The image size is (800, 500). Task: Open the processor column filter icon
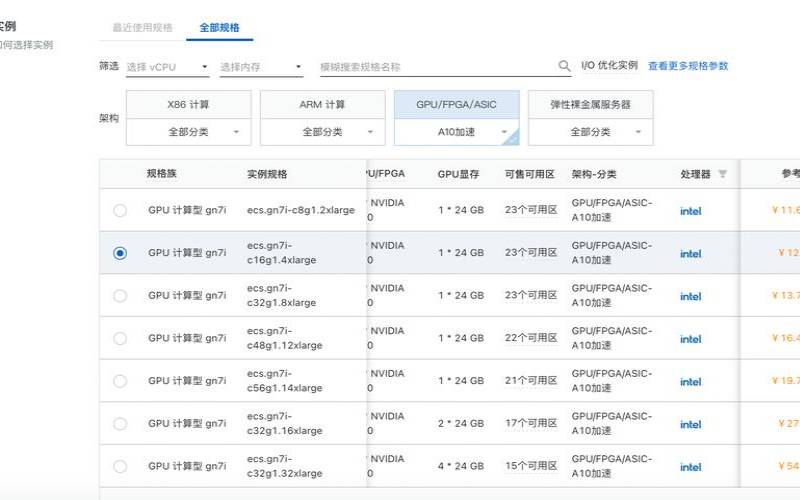tap(722, 174)
